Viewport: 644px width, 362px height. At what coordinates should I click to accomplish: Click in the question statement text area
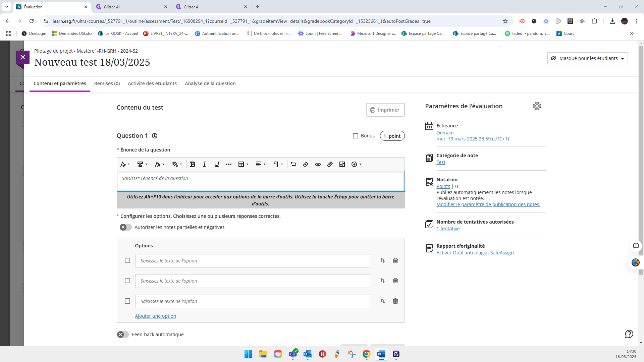261,181
